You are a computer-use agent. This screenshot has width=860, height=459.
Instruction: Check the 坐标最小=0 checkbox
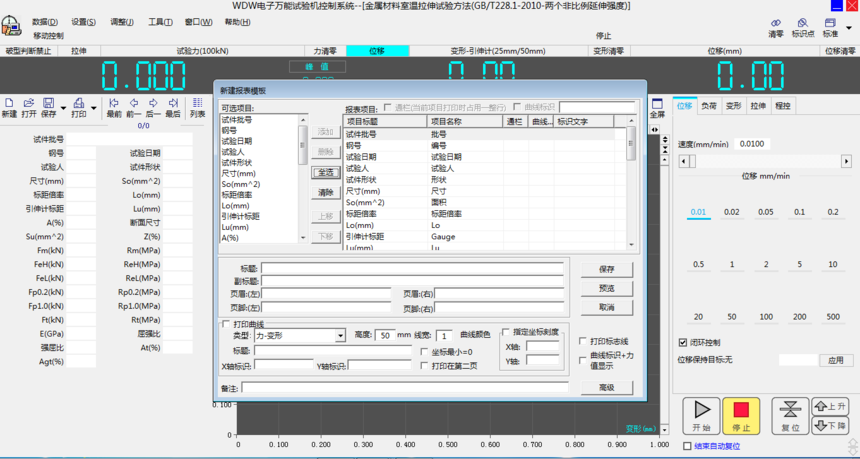(424, 352)
